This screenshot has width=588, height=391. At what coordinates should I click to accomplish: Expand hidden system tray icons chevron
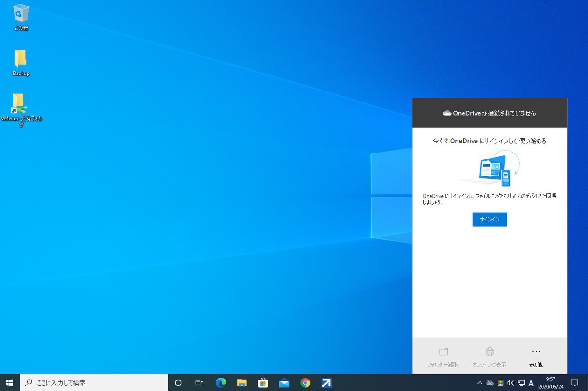click(x=480, y=383)
